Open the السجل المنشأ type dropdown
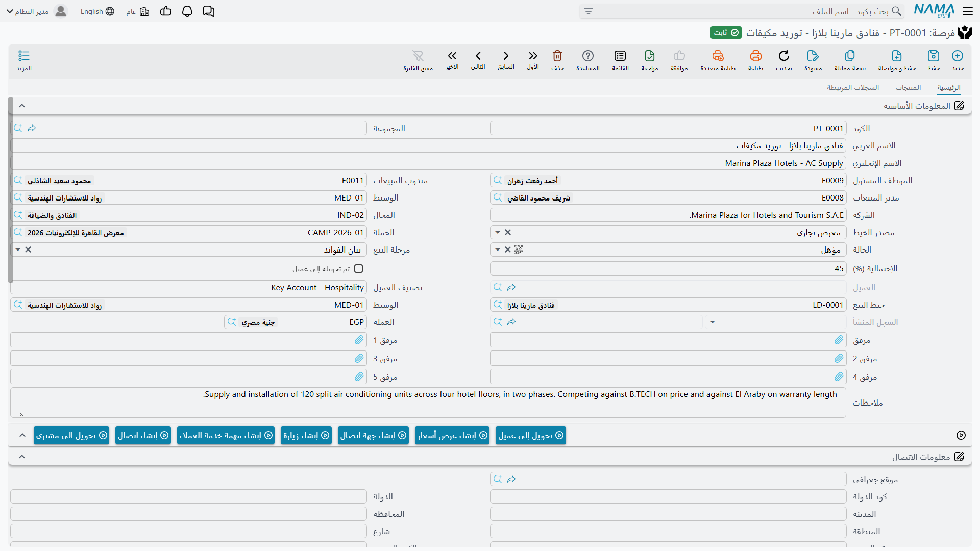The height and width of the screenshot is (551, 980). tap(713, 322)
